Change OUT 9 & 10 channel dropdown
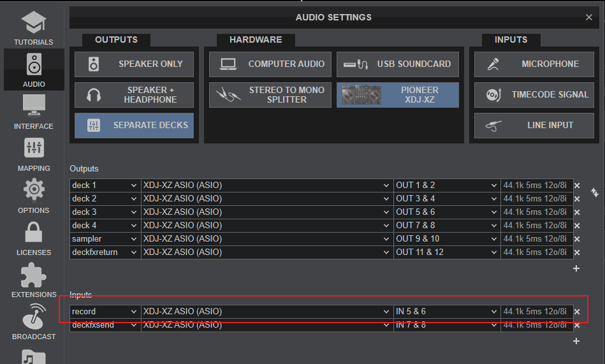The width and height of the screenshot is (605, 364). 447,239
